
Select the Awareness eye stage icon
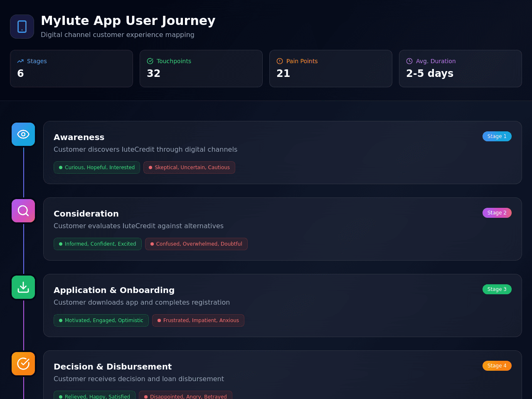coord(23,134)
